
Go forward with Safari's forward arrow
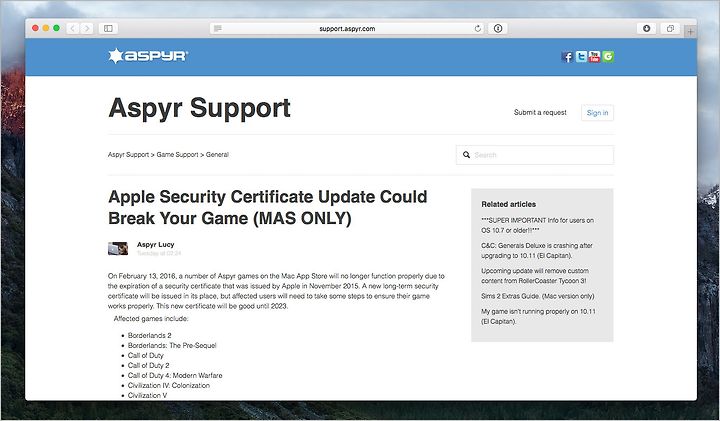tap(87, 28)
